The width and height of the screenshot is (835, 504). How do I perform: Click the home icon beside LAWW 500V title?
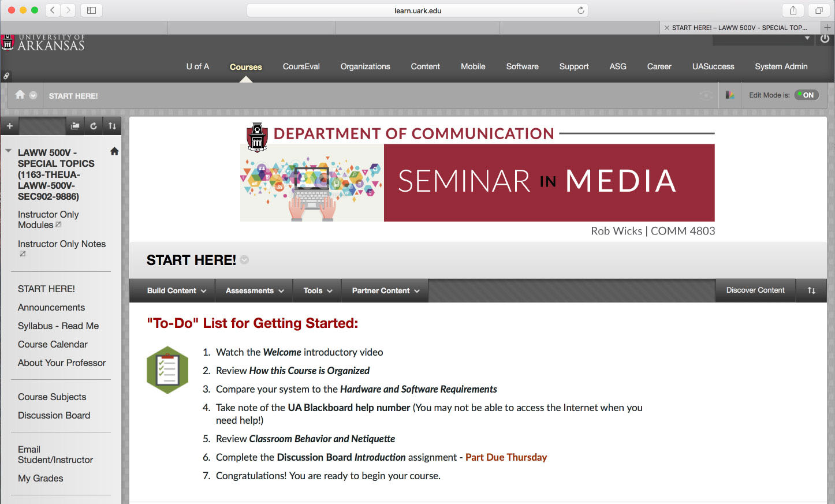click(x=114, y=151)
